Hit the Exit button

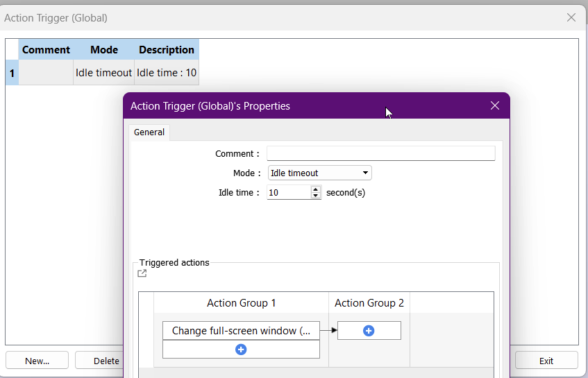[546, 361]
